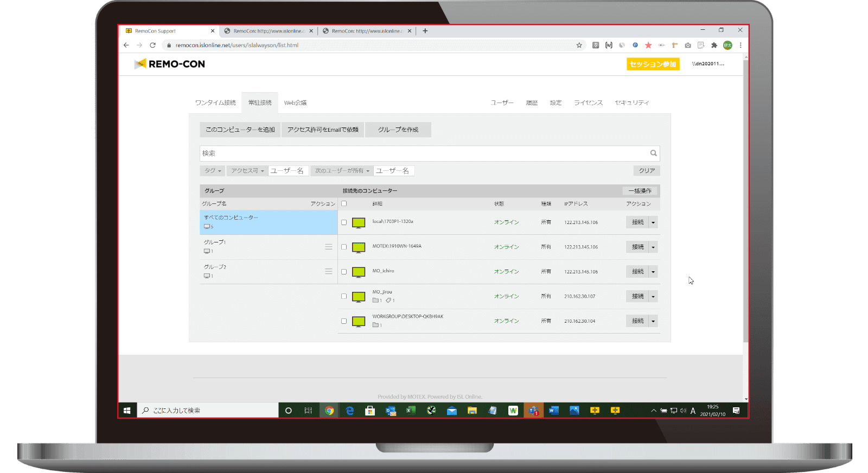Bookmark this page with the star icon
Screen dimensions: 868x473
[579, 45]
